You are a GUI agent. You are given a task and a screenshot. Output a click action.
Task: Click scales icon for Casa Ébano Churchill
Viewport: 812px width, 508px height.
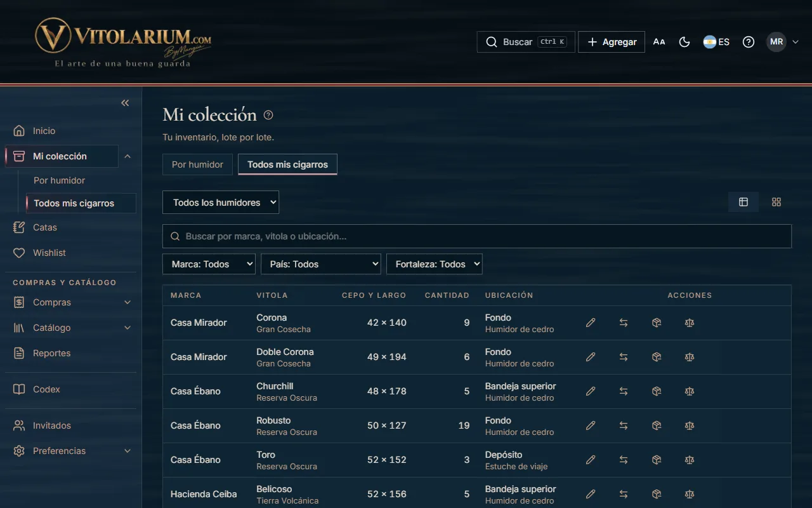click(690, 391)
